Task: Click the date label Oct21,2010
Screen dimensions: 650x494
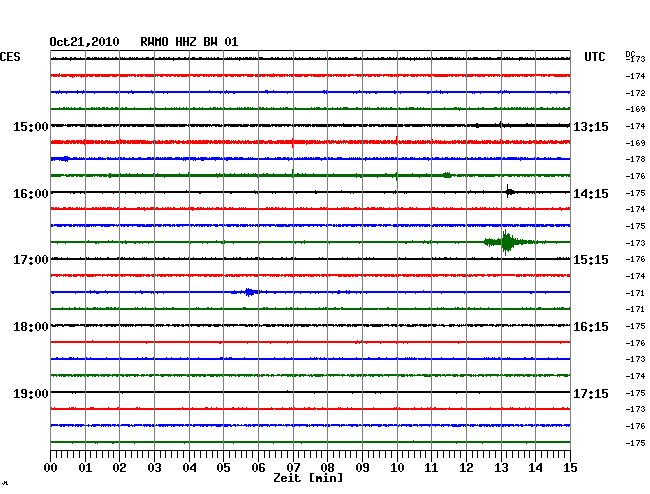Action: click(84, 42)
